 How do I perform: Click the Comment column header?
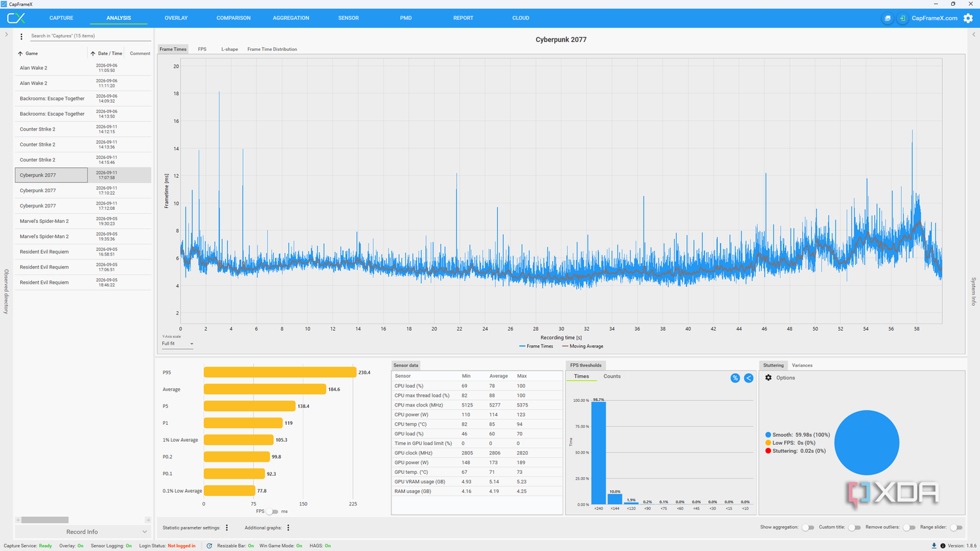point(140,54)
